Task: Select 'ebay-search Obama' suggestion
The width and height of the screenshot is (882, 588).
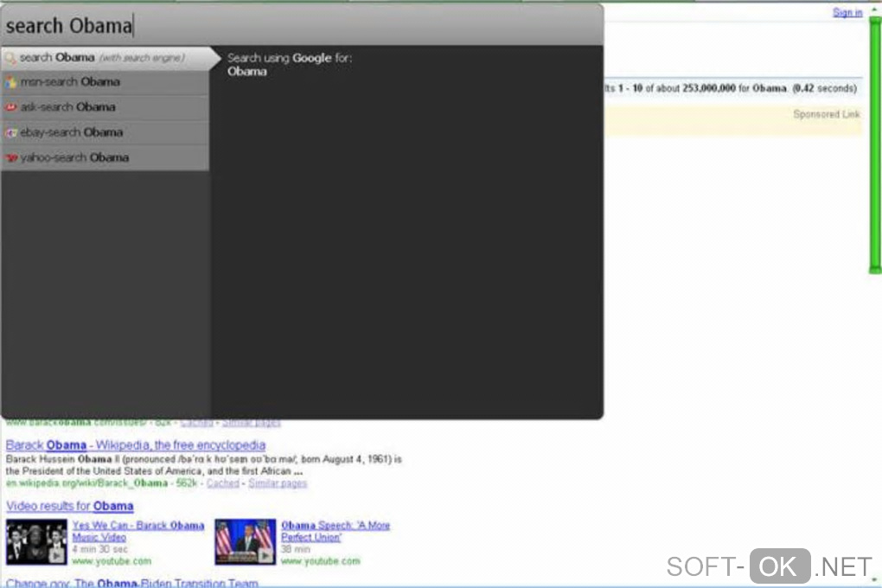Action: coord(105,132)
